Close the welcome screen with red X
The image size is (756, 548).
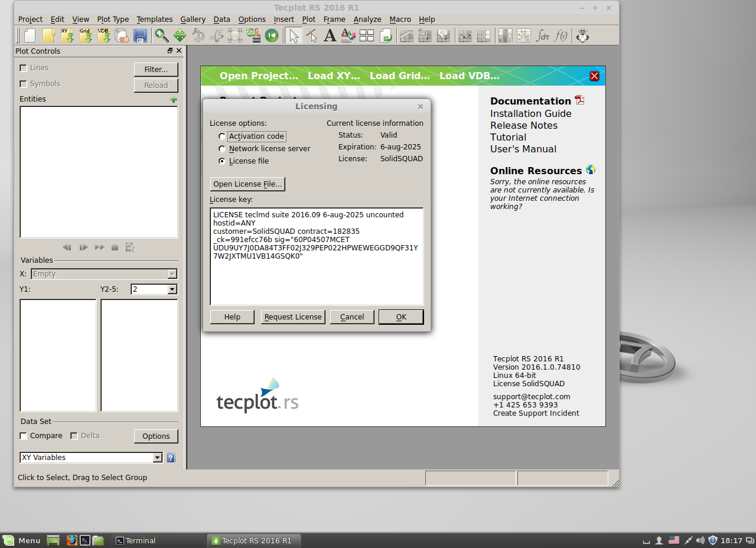pos(595,76)
